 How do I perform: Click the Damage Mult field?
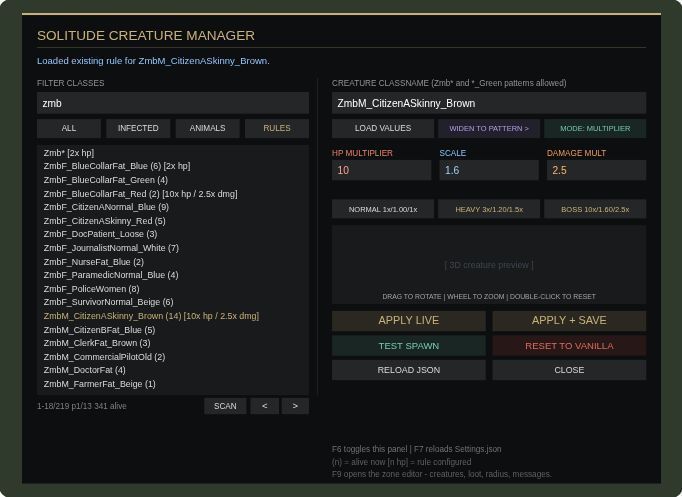(x=596, y=170)
